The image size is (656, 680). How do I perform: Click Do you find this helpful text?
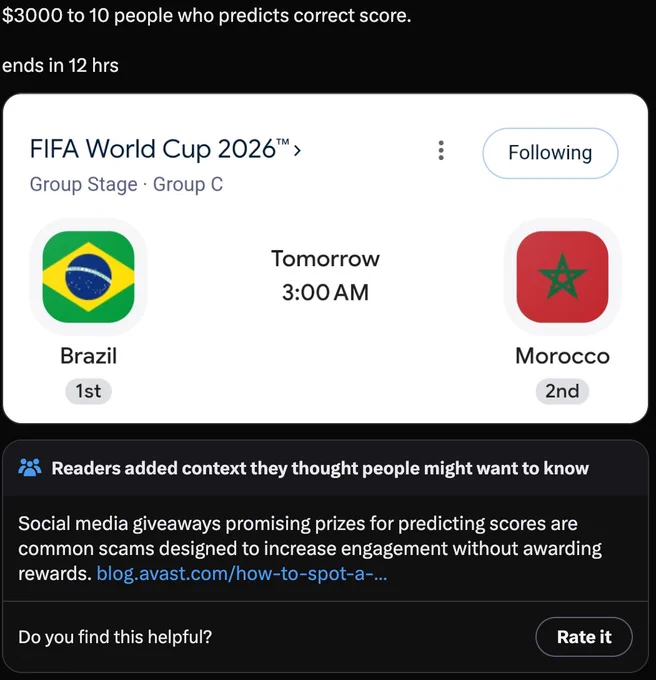115,637
